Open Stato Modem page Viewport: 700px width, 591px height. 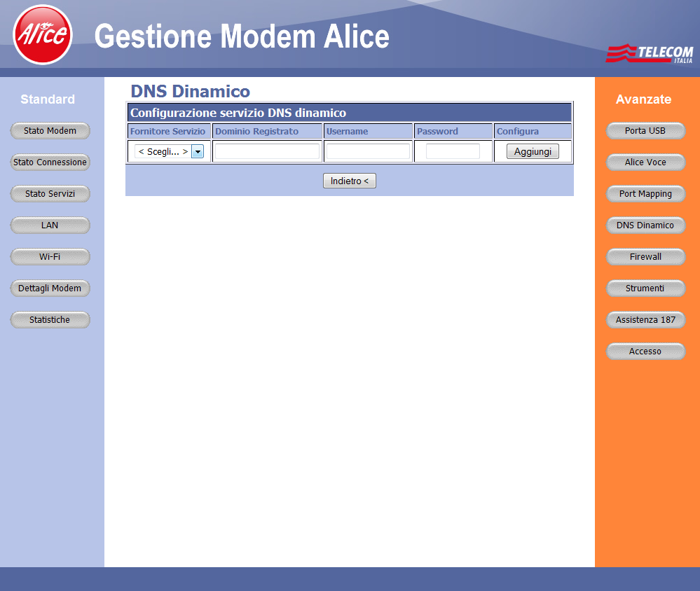50,131
